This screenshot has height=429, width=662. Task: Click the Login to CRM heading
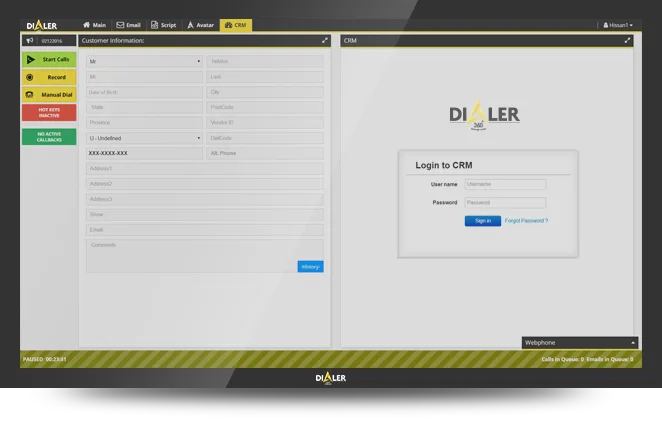coord(444,165)
